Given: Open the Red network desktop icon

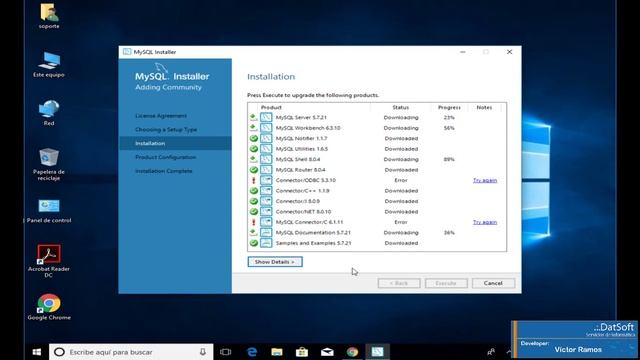Looking at the screenshot, I should pos(49,113).
